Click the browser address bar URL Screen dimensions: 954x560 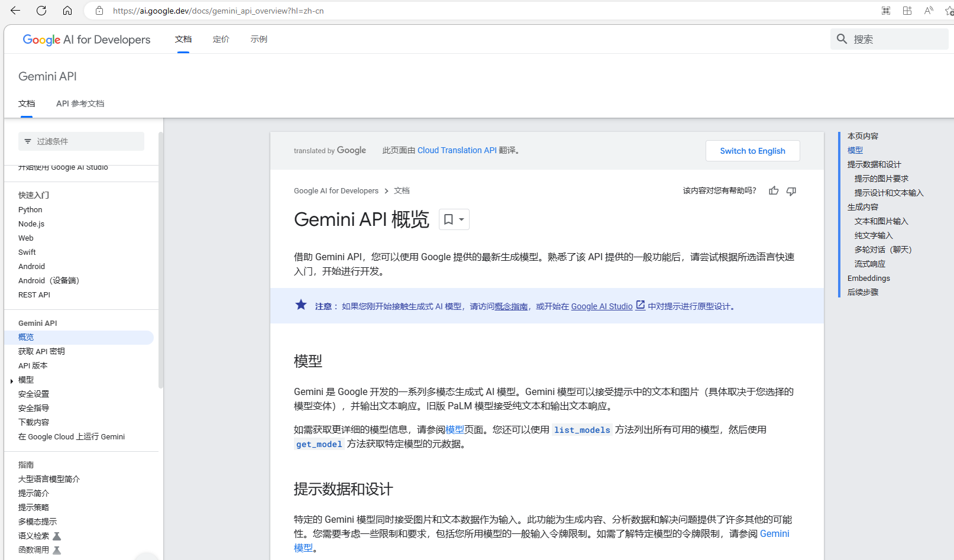coord(218,11)
